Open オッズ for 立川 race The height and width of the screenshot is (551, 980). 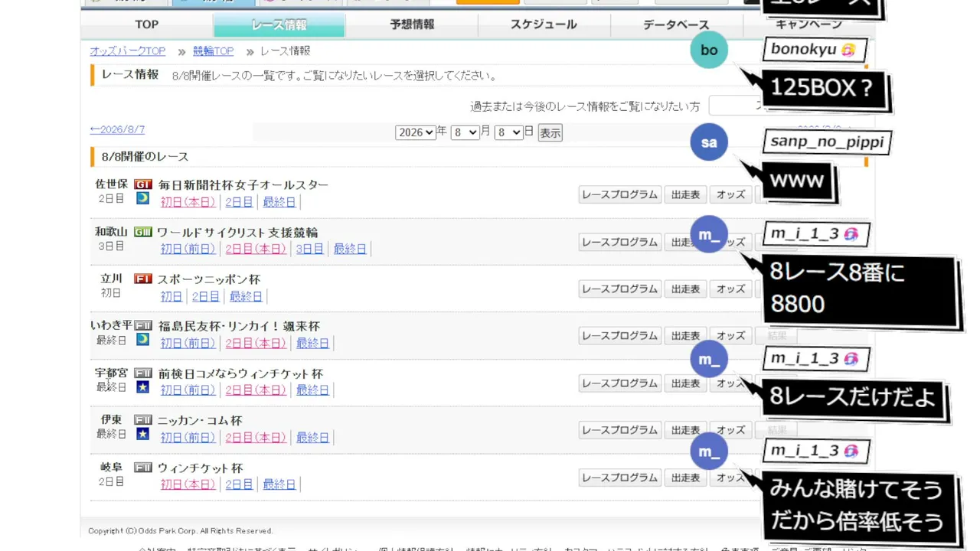tap(731, 289)
